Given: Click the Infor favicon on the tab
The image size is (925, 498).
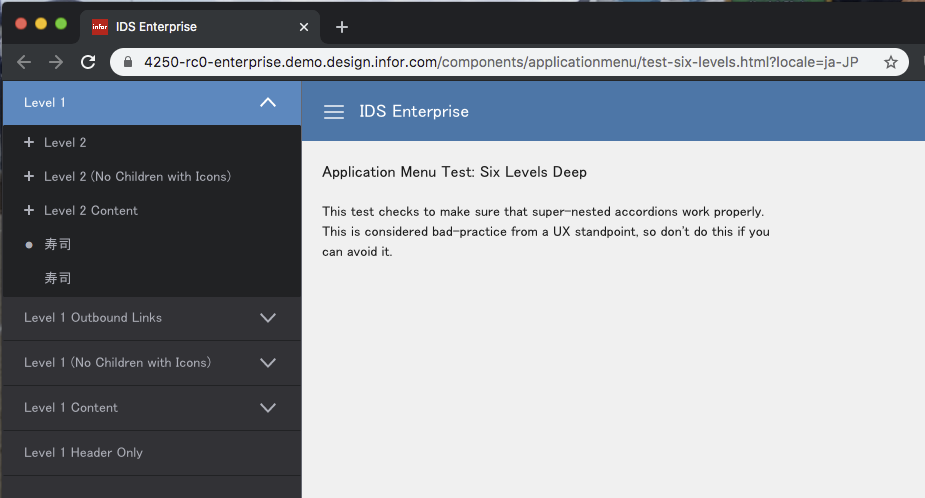Looking at the screenshot, I should [100, 27].
